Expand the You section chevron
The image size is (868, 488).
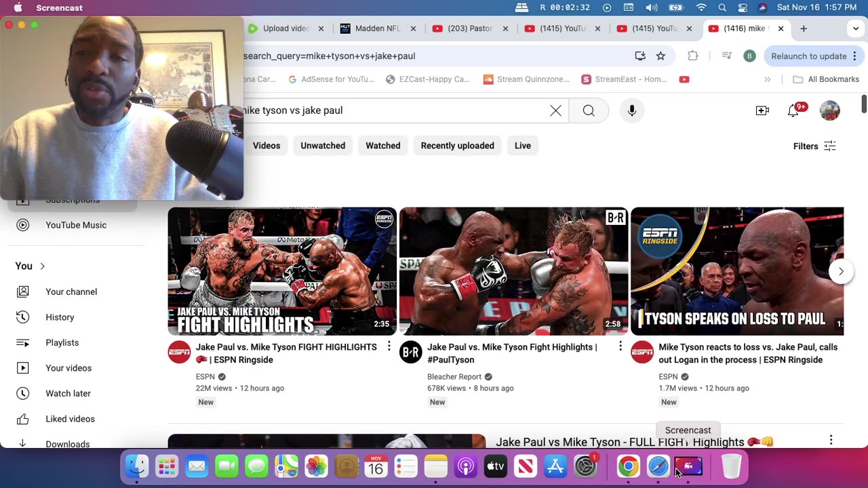42,266
